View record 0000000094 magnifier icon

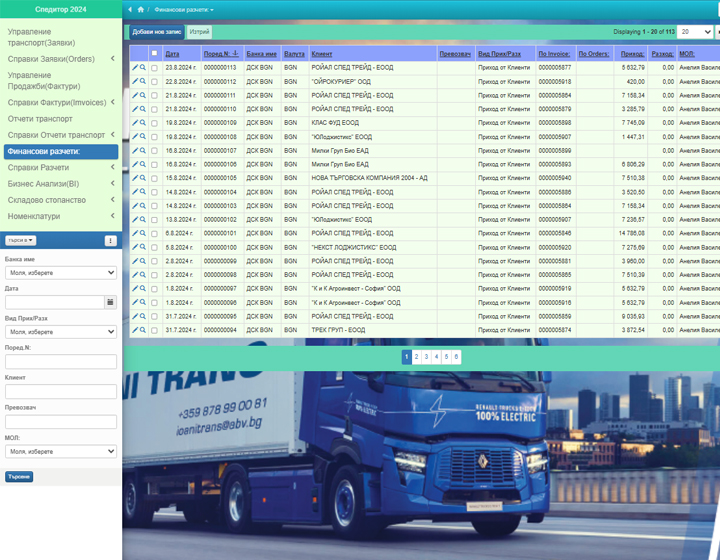tap(143, 330)
